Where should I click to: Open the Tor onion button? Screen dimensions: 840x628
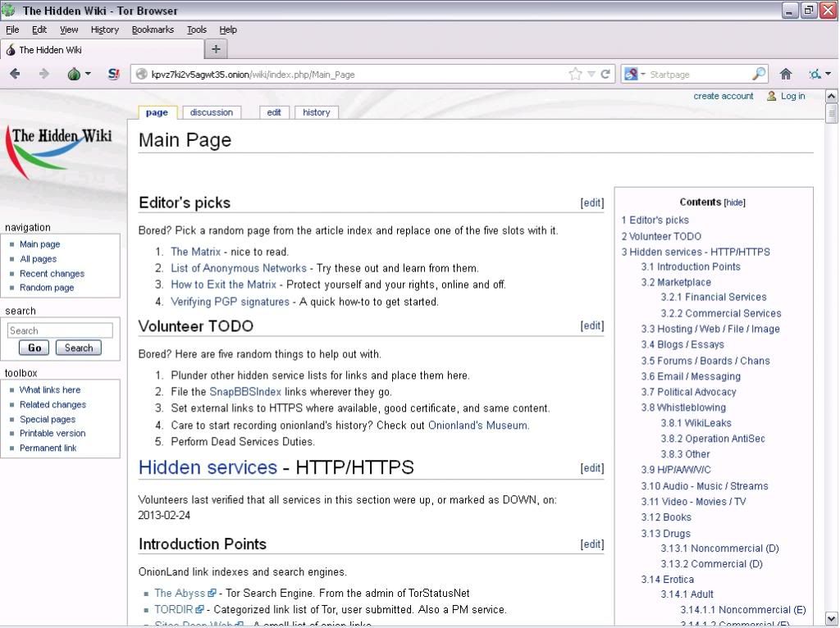click(74, 74)
